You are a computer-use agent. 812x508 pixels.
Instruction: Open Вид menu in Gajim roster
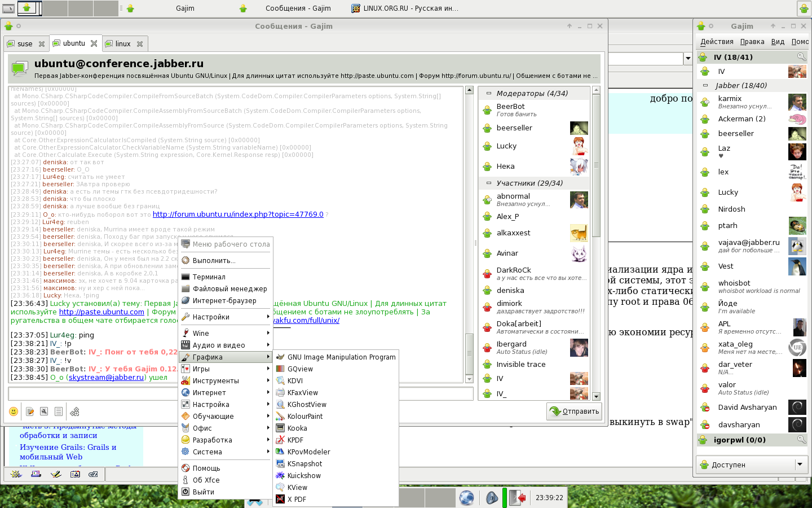778,42
